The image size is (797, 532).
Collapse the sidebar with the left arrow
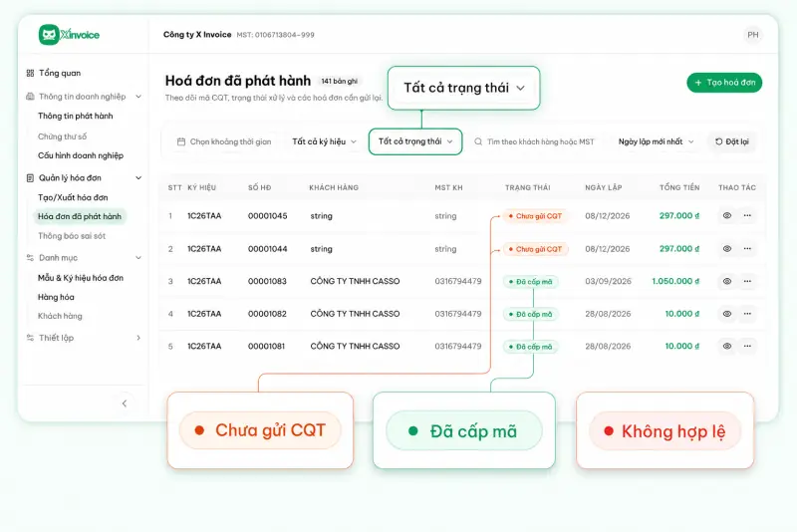click(124, 403)
